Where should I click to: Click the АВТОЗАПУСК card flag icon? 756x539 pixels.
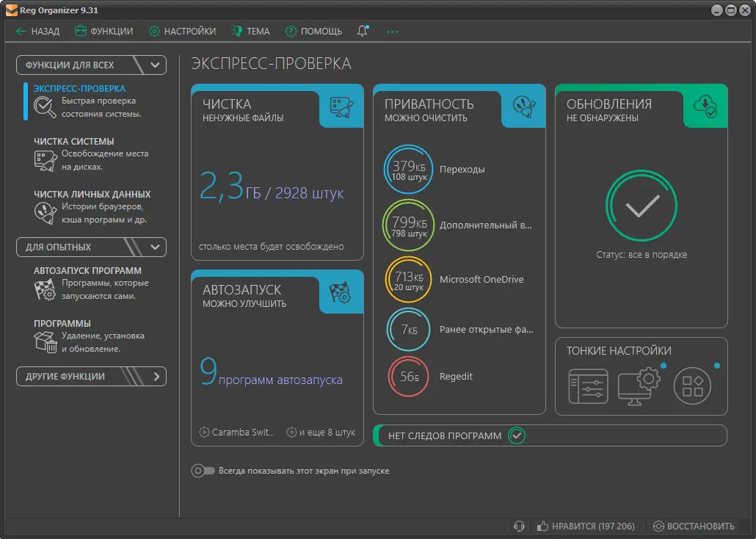(x=341, y=292)
